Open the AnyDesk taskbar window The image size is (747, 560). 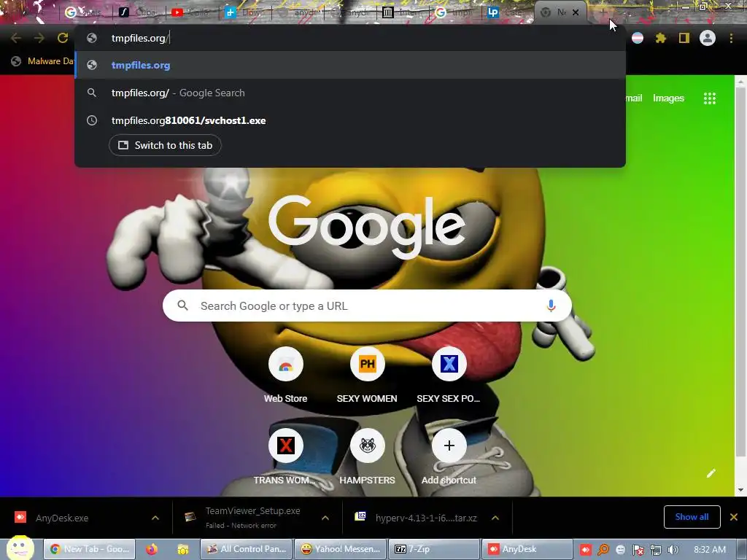pos(527,549)
